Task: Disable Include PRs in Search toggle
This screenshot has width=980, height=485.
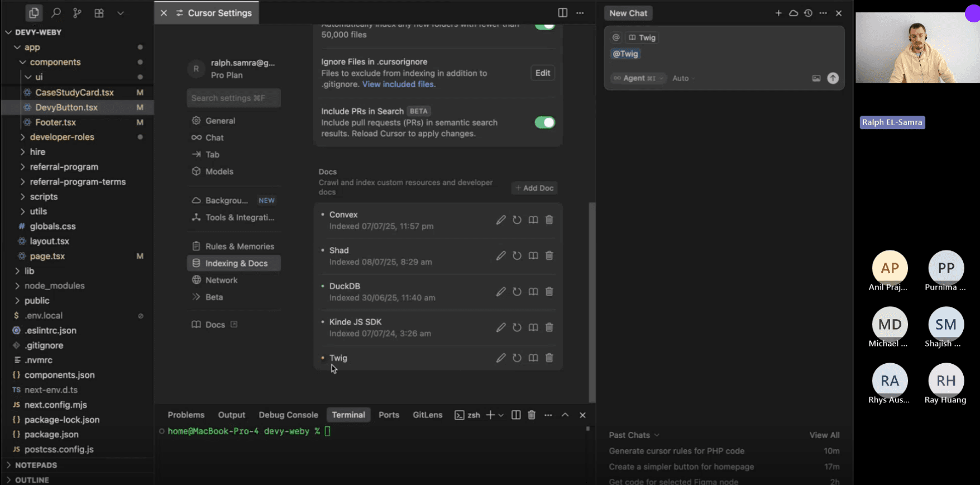Action: [x=544, y=123]
